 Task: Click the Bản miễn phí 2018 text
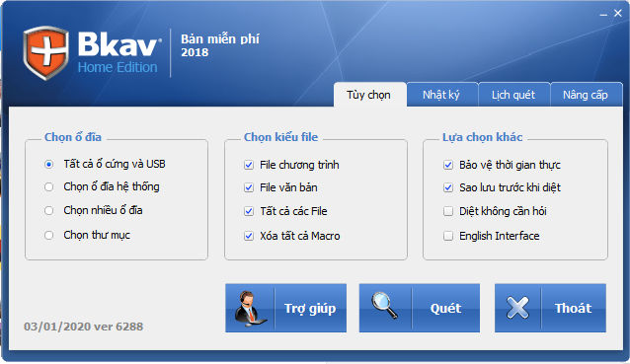pyautogui.click(x=220, y=45)
